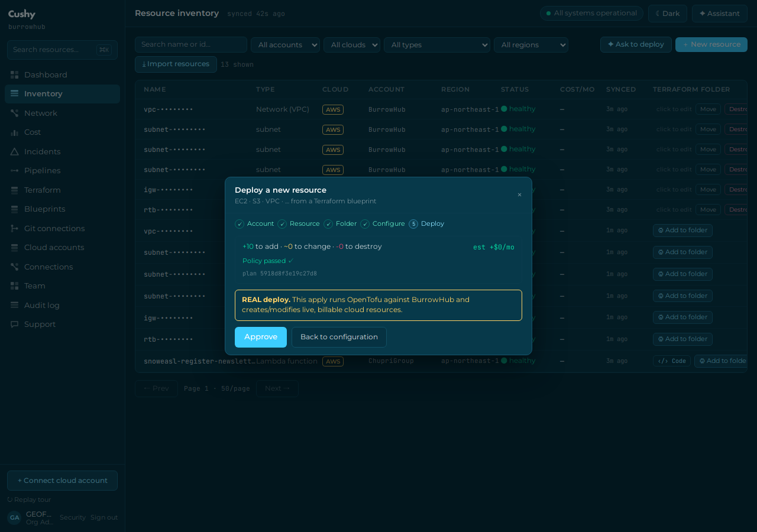Select the Deploy step number 5
Image resolution: width=757 pixels, height=532 pixels.
tap(426, 224)
